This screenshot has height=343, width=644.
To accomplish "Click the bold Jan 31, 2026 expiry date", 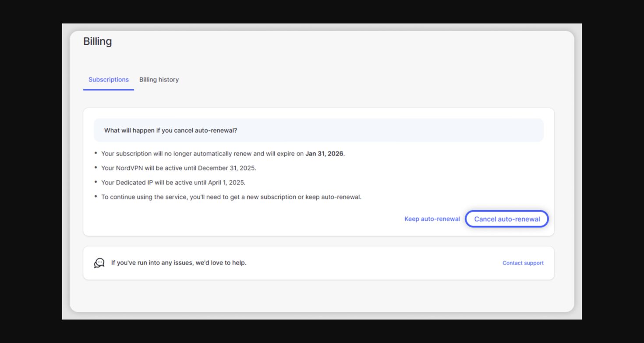I will pyautogui.click(x=324, y=154).
